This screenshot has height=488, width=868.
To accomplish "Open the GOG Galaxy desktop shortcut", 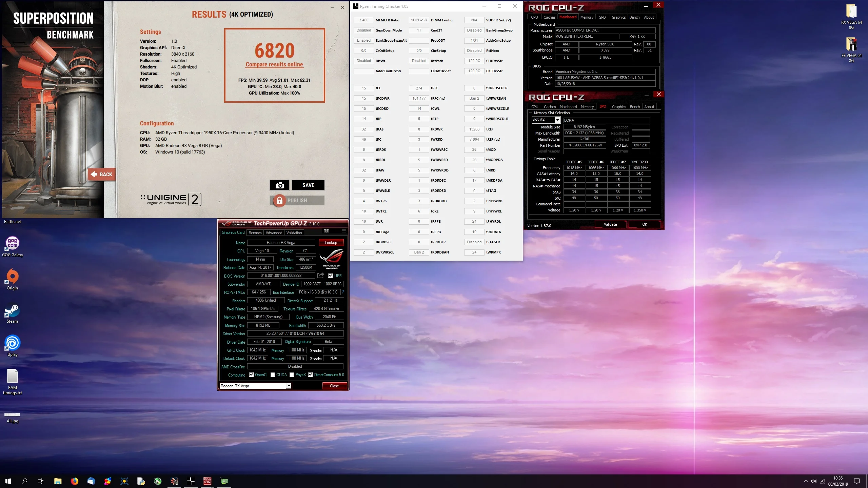I will pyautogui.click(x=13, y=246).
